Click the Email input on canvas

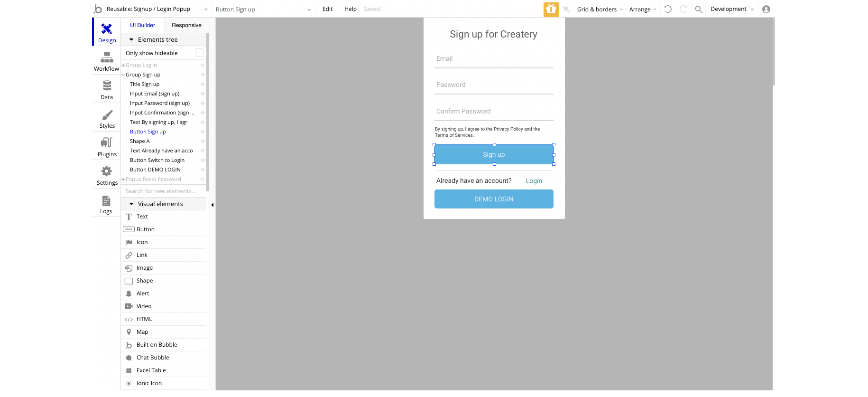(494, 59)
